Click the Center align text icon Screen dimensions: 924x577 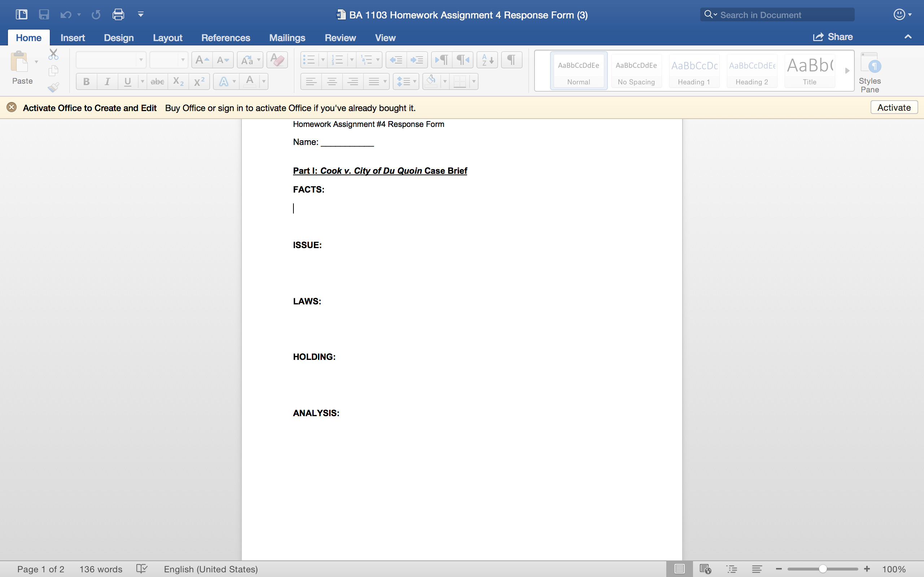coord(332,82)
